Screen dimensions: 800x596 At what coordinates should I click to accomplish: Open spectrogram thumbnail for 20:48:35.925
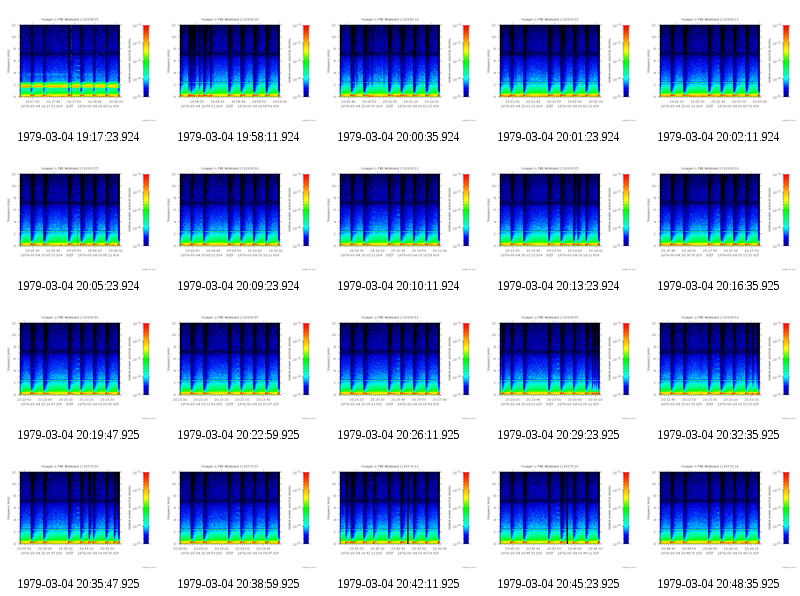coord(720,516)
